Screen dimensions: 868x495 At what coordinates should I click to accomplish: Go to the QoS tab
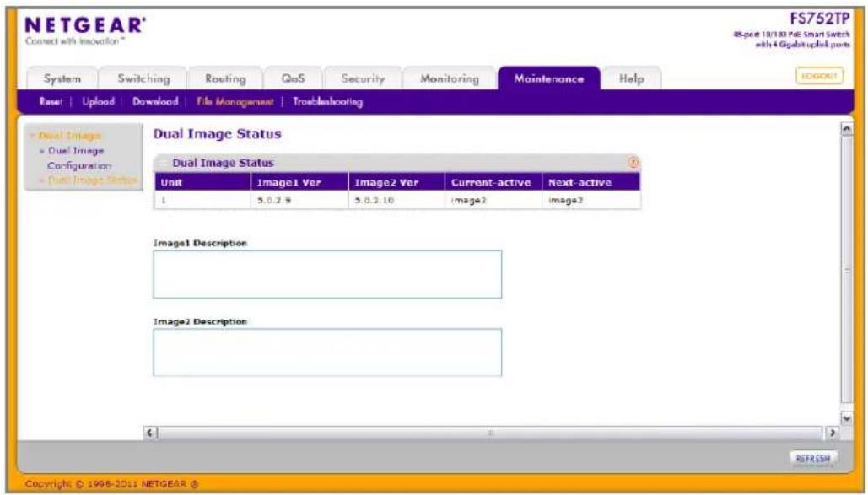point(293,78)
